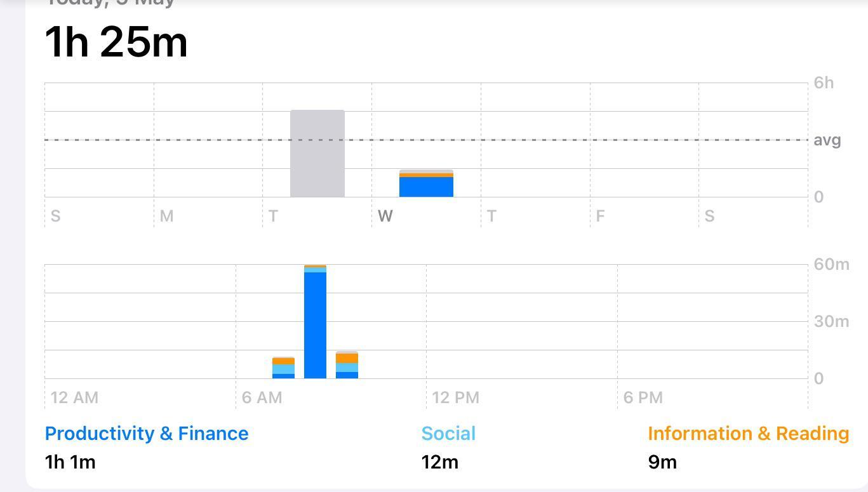Screen dimensions: 868x492
Task: Open the Information & Reading category
Action: tap(748, 434)
